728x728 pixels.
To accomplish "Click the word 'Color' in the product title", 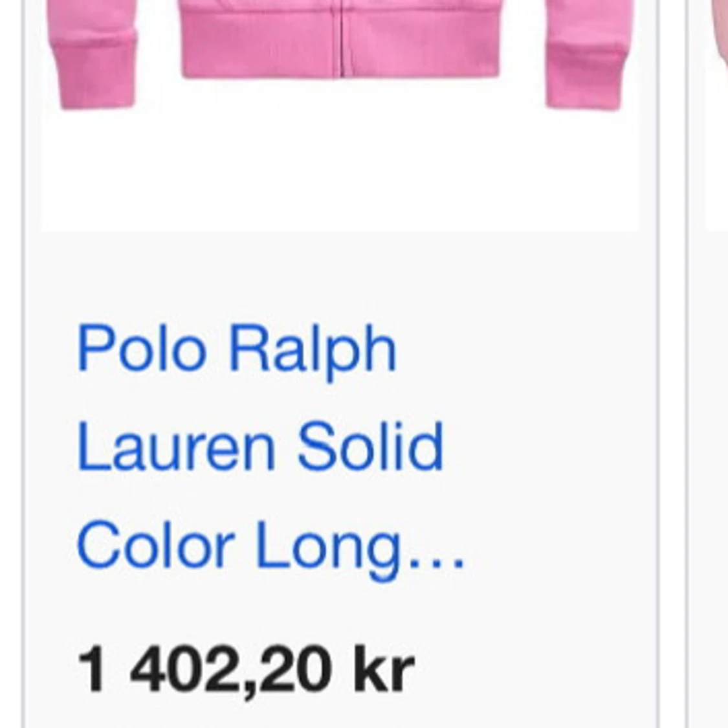I will (x=155, y=544).
